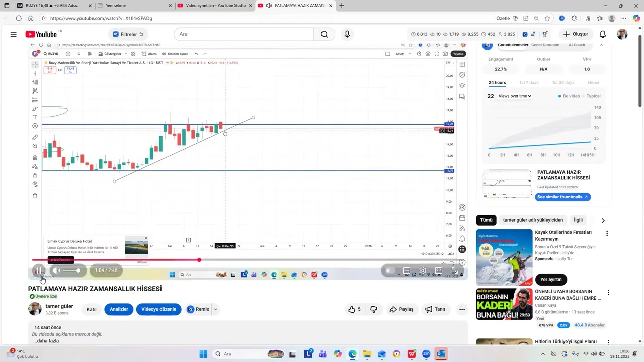Open the more actions ellipsis under the video
The height and width of the screenshot is (362, 644).
point(462,309)
